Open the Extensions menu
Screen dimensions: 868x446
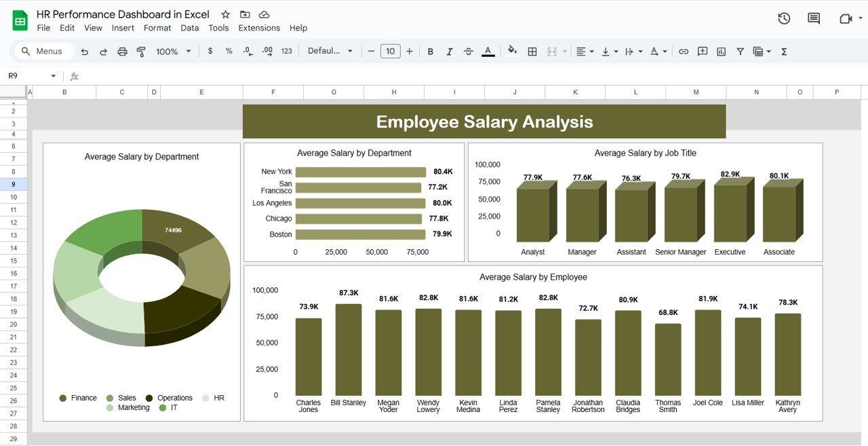pos(259,28)
